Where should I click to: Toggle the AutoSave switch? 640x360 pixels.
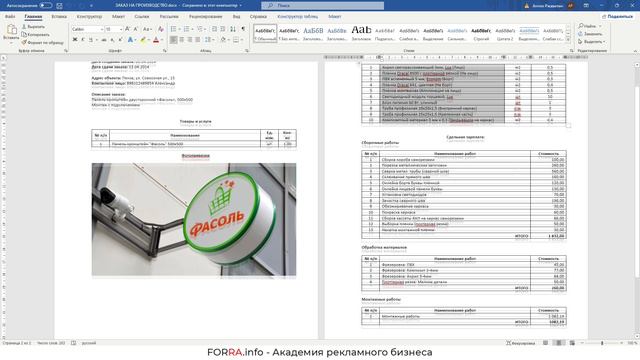(x=45, y=5)
